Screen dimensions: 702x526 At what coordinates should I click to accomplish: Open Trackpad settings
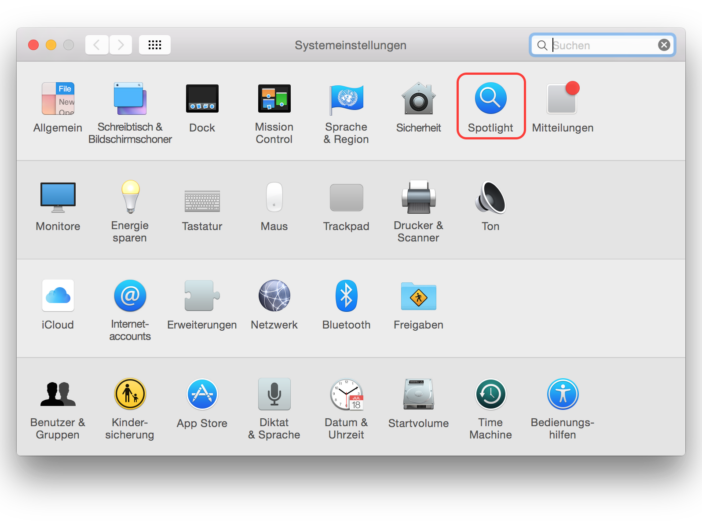tap(346, 206)
